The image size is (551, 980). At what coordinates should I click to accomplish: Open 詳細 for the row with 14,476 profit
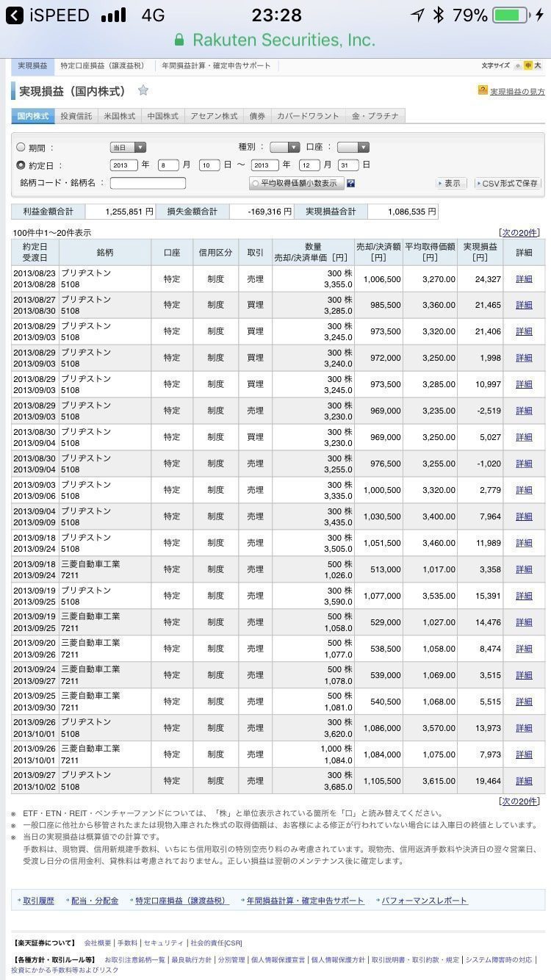pos(524,622)
